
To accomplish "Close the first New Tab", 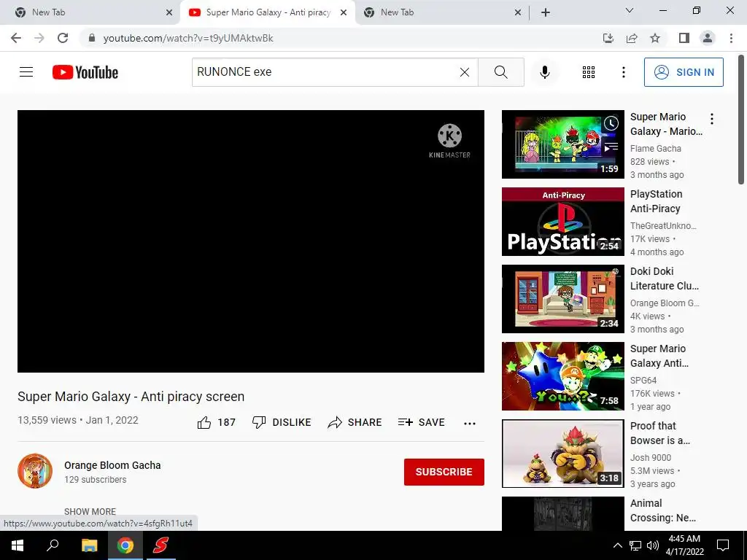I will point(169,12).
